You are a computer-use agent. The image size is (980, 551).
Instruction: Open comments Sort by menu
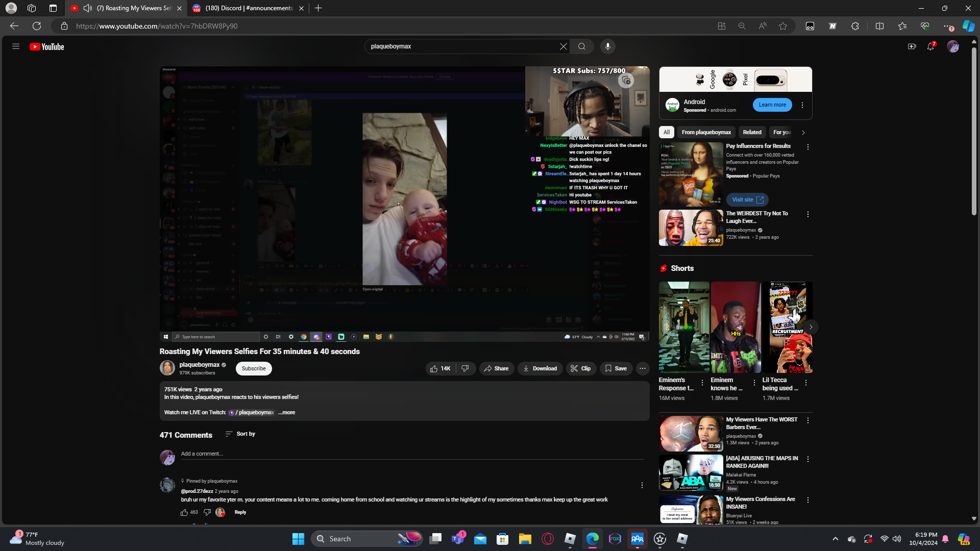[x=240, y=434]
